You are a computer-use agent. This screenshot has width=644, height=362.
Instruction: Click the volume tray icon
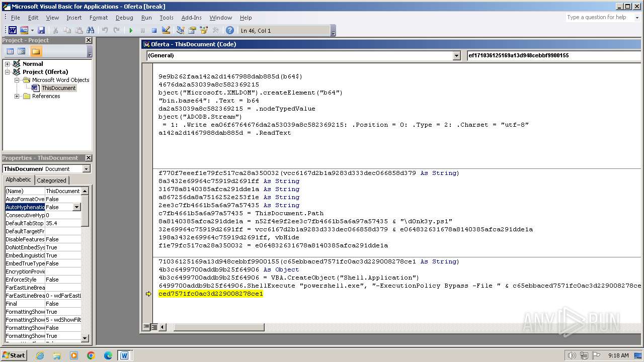tap(572, 355)
